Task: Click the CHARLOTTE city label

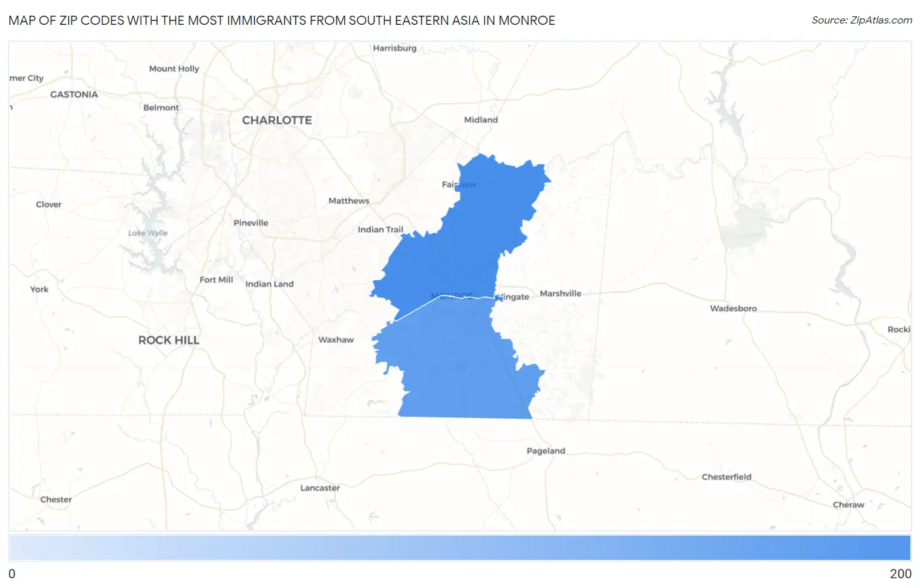Action: point(277,120)
